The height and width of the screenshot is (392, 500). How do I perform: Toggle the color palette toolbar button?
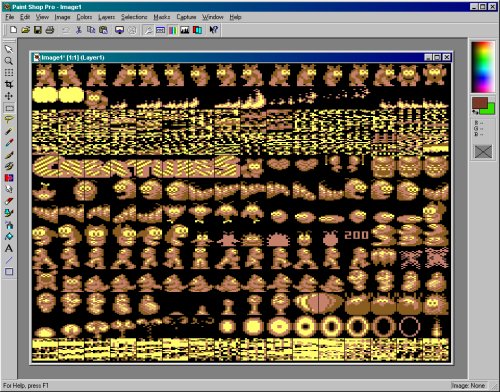(x=173, y=30)
